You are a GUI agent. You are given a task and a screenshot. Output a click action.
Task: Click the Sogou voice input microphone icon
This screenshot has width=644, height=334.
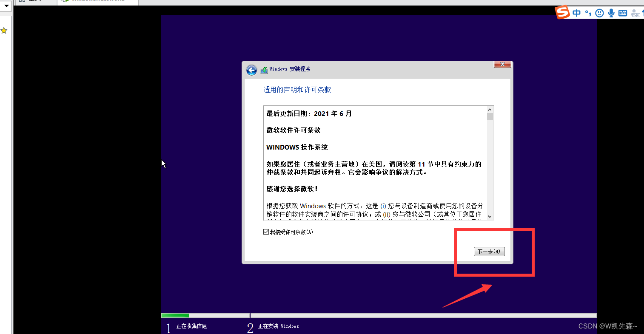tap(611, 13)
